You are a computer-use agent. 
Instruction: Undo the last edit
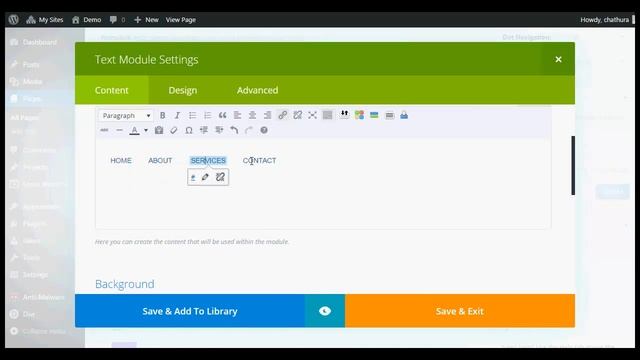tap(234, 130)
